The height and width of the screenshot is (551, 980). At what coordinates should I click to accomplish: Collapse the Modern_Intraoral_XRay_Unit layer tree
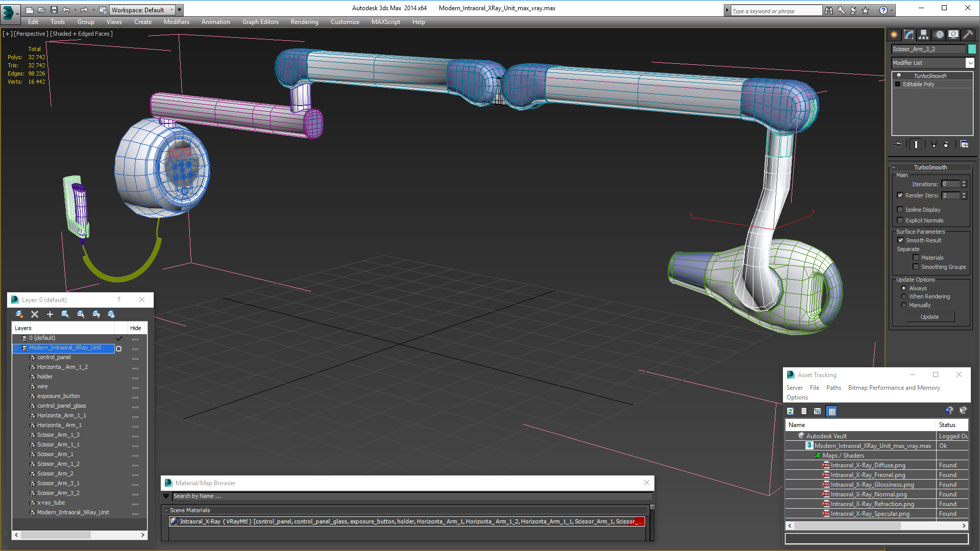click(16, 348)
